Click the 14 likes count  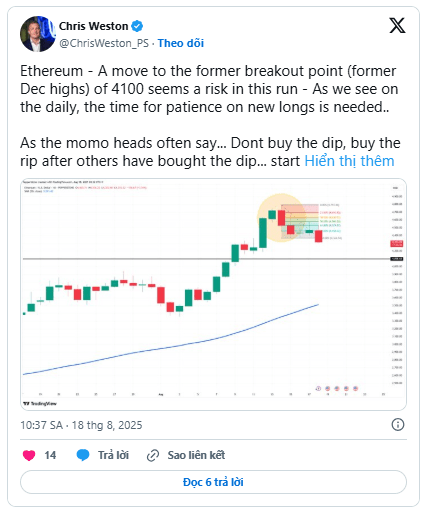pos(50,455)
